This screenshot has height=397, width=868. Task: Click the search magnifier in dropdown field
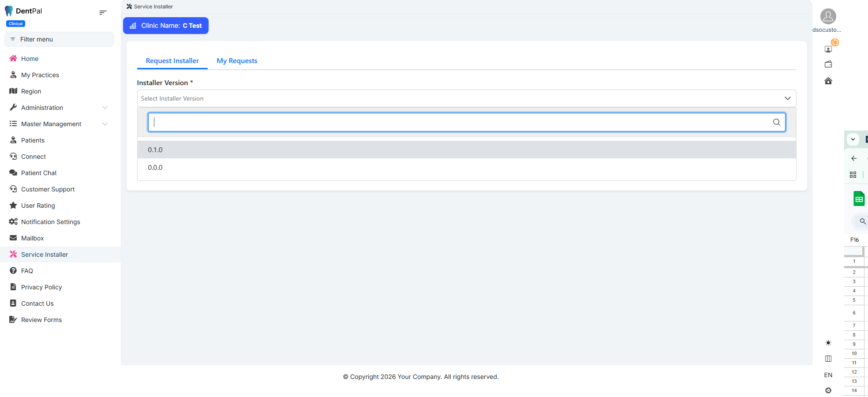(776, 122)
